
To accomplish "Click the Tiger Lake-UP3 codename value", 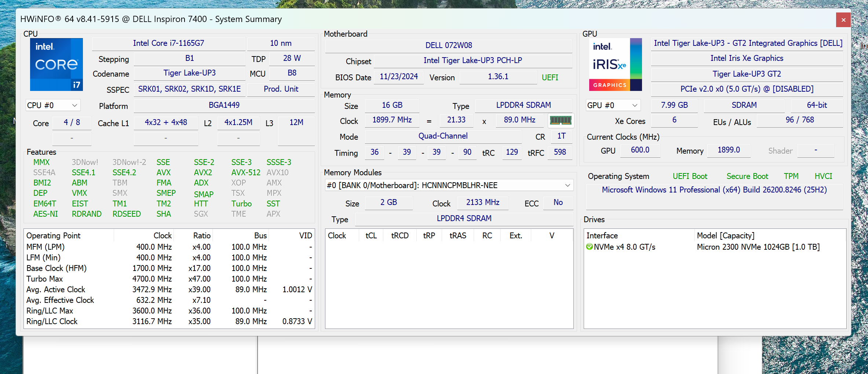I will [189, 73].
